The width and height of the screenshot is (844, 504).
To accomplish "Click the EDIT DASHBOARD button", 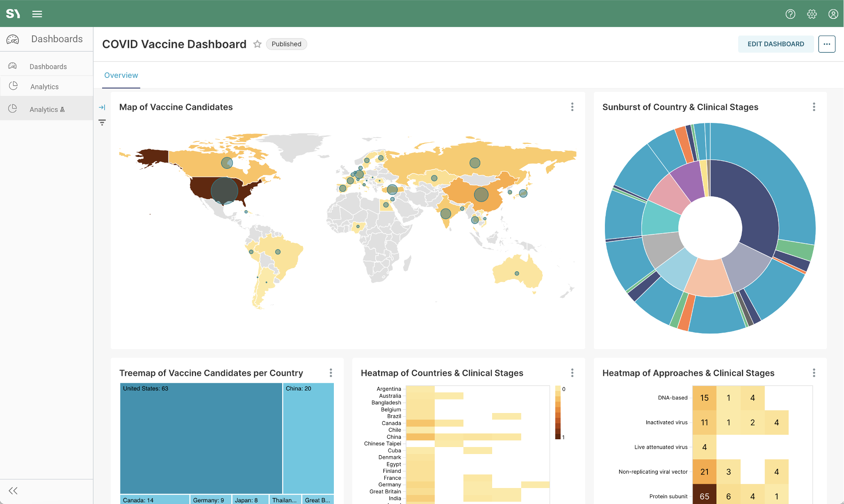I will point(776,44).
